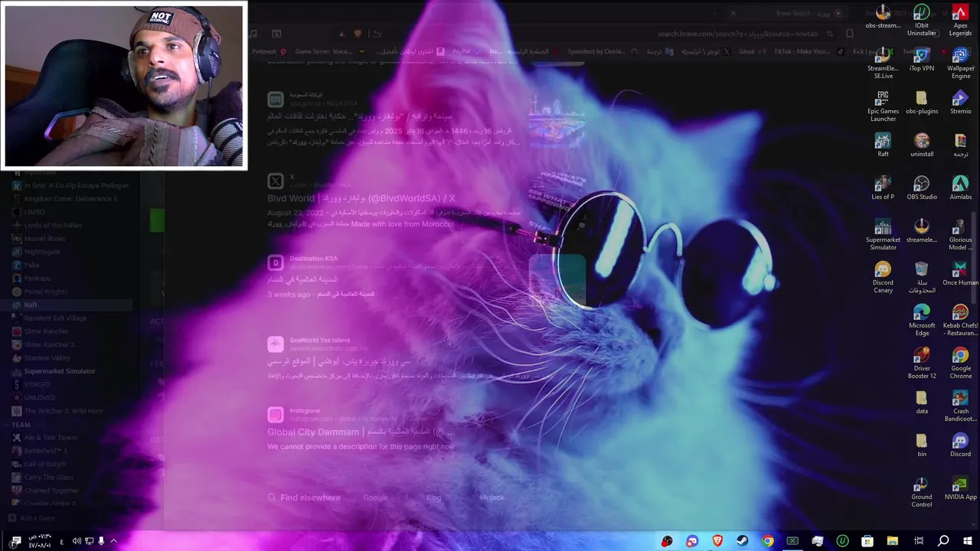Open Supermarket Simulator desktop shortcut
Viewport: 980px width, 551px height.
[x=883, y=235]
